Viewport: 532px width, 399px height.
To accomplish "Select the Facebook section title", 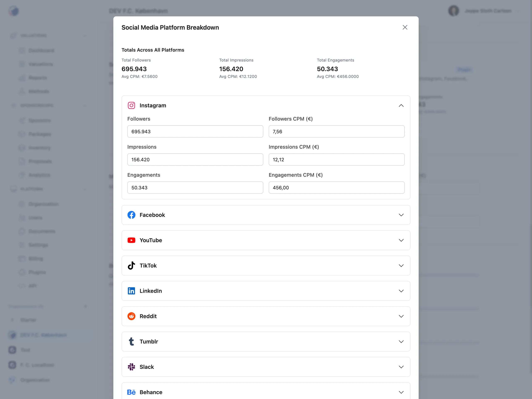I will (152, 215).
